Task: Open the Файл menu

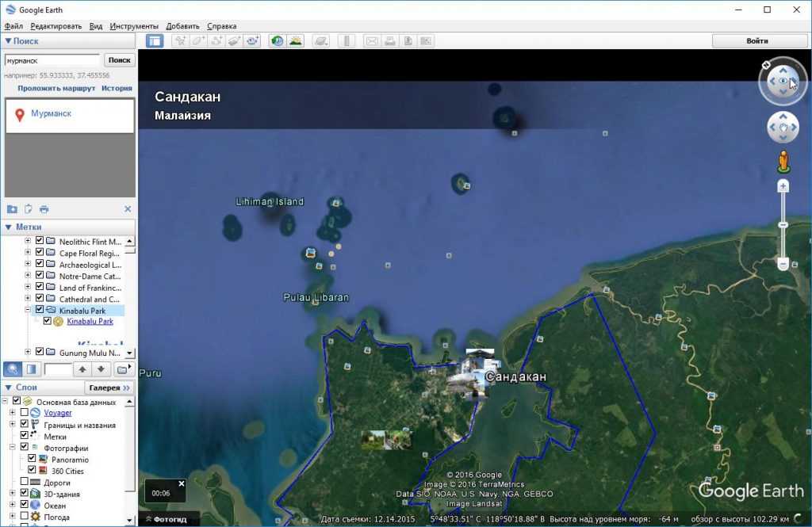Action: (x=13, y=26)
